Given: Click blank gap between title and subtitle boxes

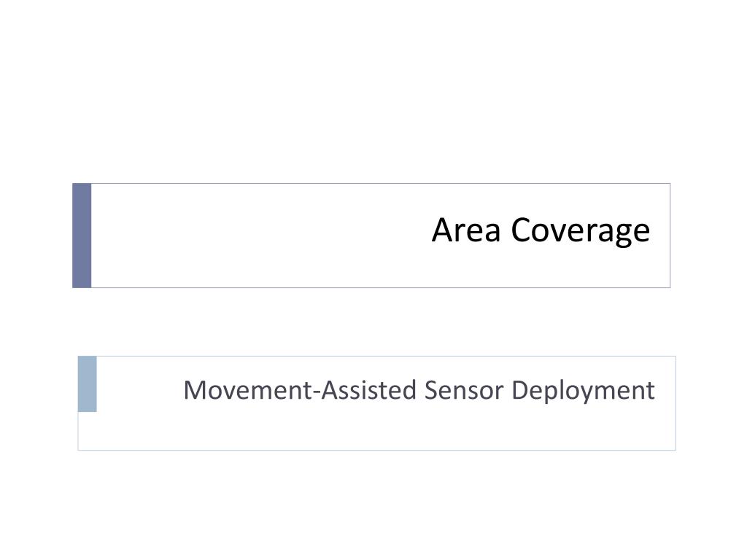Looking at the screenshot, I should pos(373,322).
